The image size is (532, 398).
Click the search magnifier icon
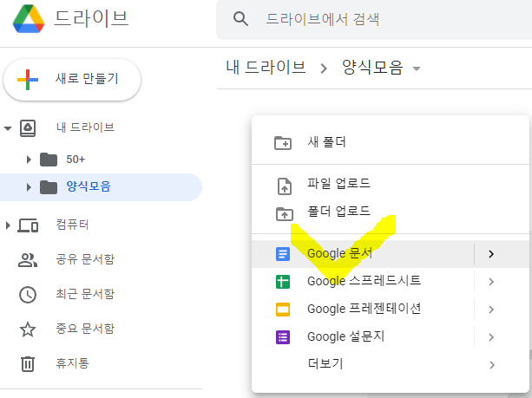coord(240,19)
